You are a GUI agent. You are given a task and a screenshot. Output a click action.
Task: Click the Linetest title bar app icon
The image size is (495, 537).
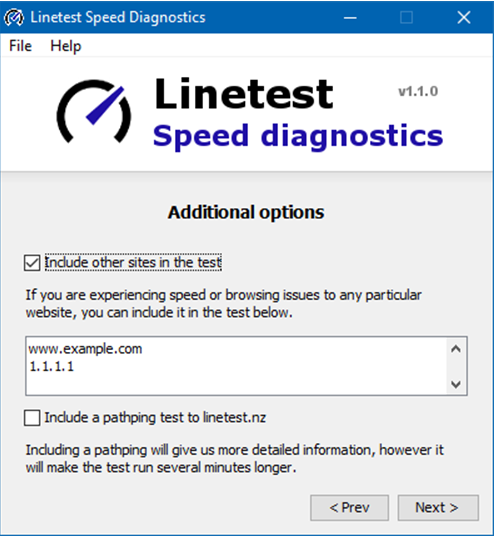(x=14, y=17)
